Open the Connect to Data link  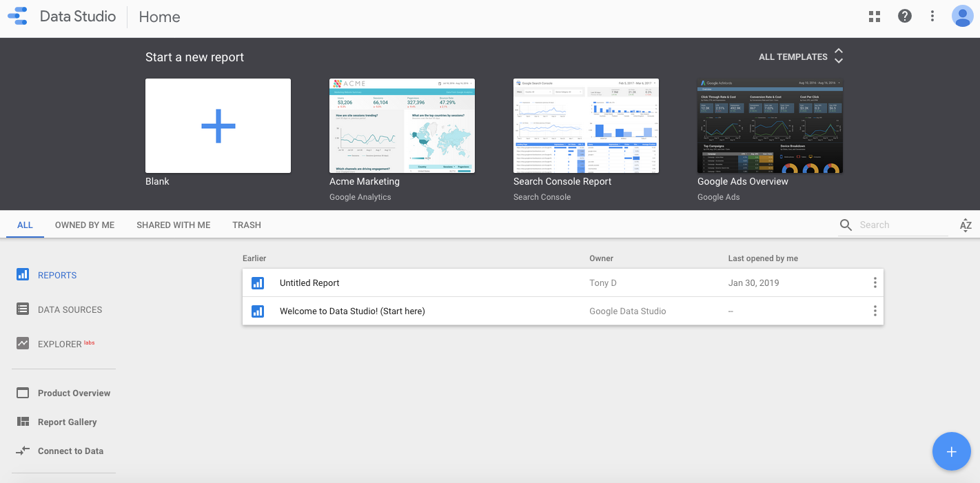[70, 451]
